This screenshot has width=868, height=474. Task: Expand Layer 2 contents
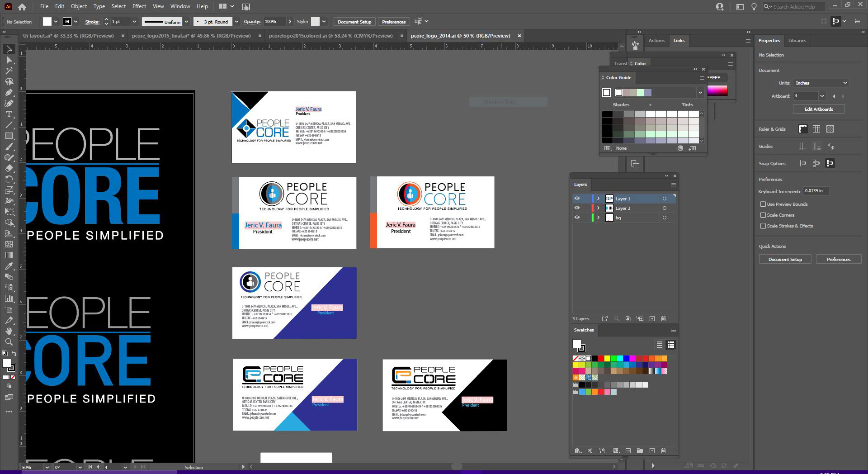pyautogui.click(x=598, y=208)
